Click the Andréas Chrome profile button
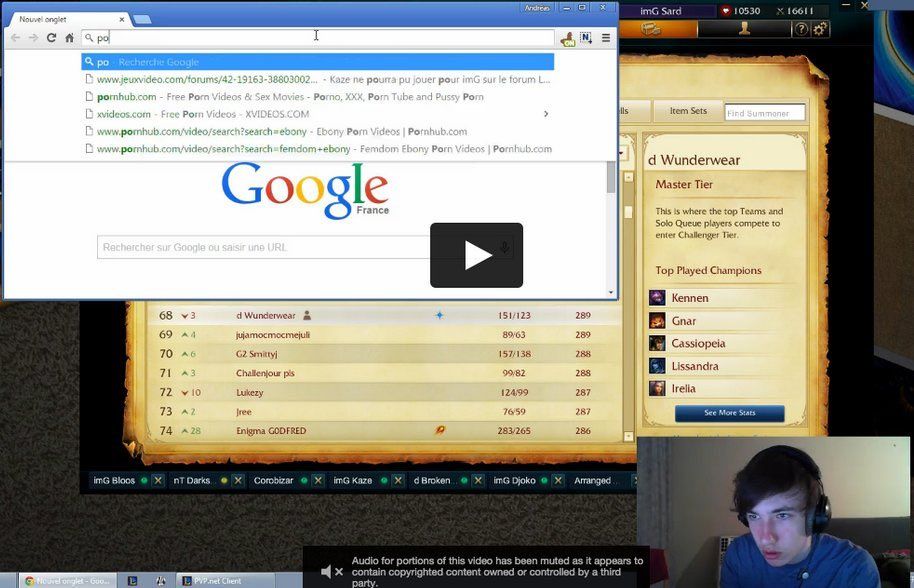Viewport: 914px width, 588px height. coord(537,8)
